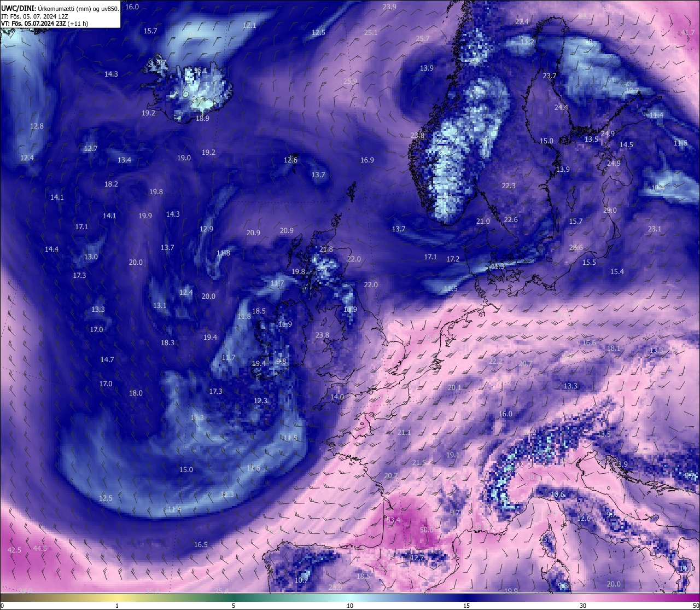Click the 22.2 value on the map
Viewport: 700px width, 610px height.
495,361
